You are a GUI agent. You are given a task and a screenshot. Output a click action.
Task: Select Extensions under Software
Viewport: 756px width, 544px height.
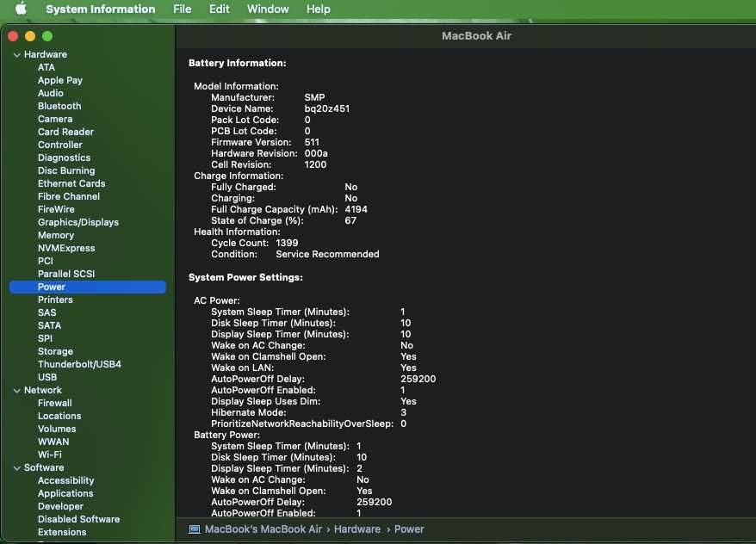[x=62, y=533]
